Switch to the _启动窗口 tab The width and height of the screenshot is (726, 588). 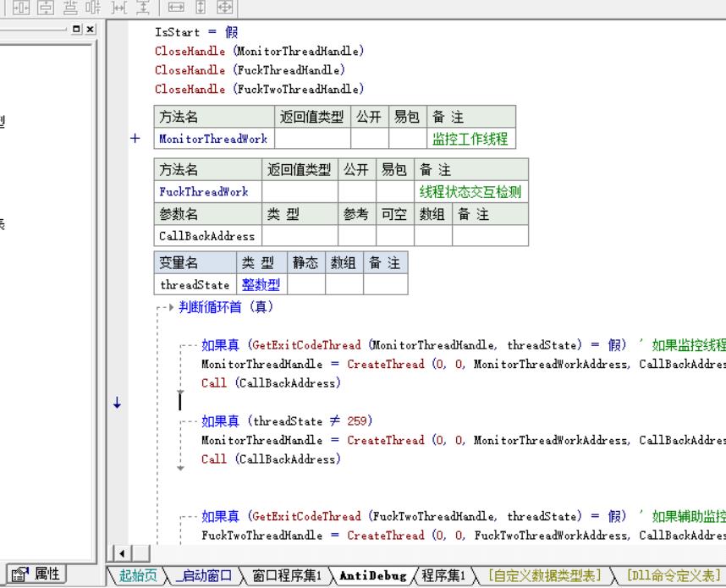coord(204,575)
